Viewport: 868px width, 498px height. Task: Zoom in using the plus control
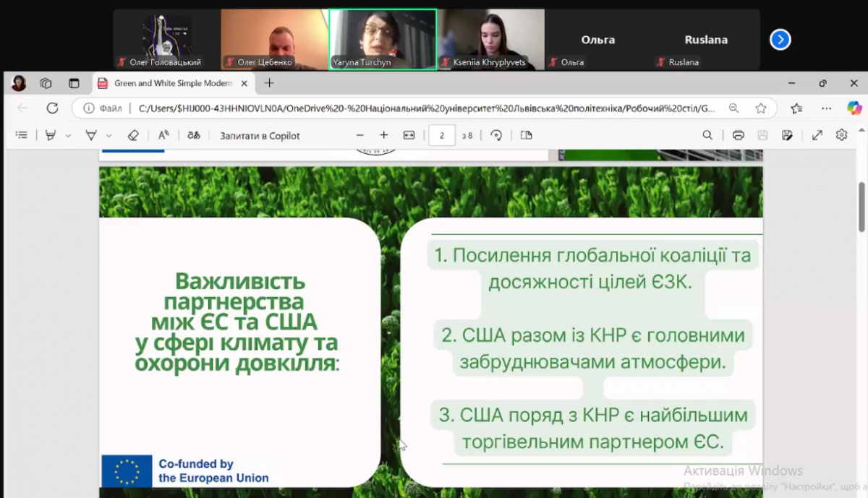pos(383,134)
